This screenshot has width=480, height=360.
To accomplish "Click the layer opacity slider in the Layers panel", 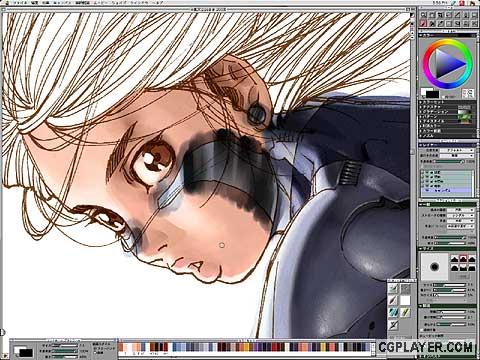I will tap(449, 161).
